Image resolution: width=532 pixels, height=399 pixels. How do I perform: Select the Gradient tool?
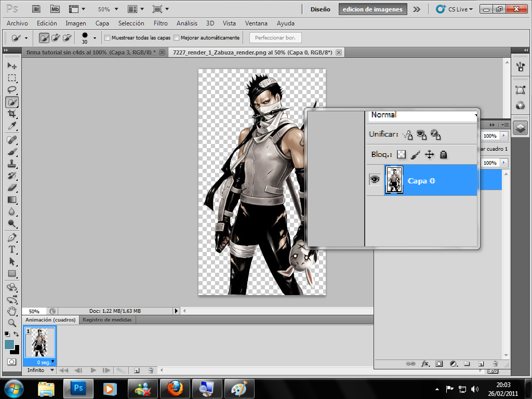(x=12, y=199)
